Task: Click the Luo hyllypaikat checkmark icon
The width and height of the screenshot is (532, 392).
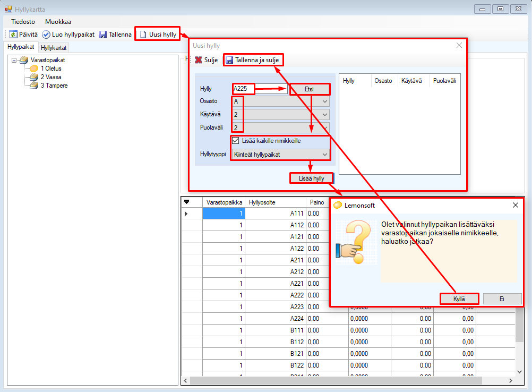Action: [x=46, y=35]
